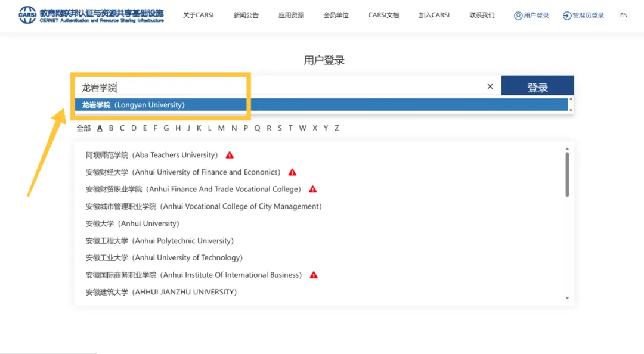Filter universities by letter S
Image resolution: width=644 pixels, height=354 pixels.
pyautogui.click(x=280, y=128)
